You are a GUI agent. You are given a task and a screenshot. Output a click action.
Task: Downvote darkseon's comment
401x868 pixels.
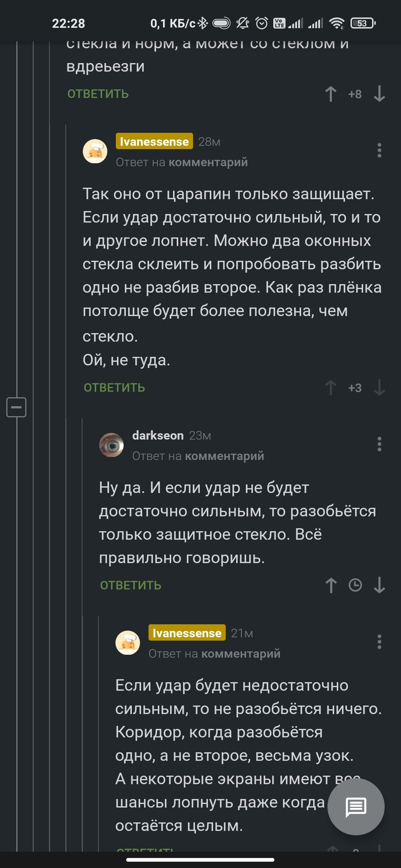(x=379, y=585)
